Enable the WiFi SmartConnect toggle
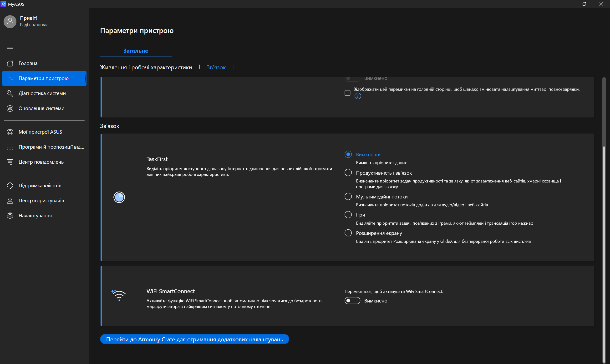Viewport: 610px width, 364px height. [x=352, y=301]
